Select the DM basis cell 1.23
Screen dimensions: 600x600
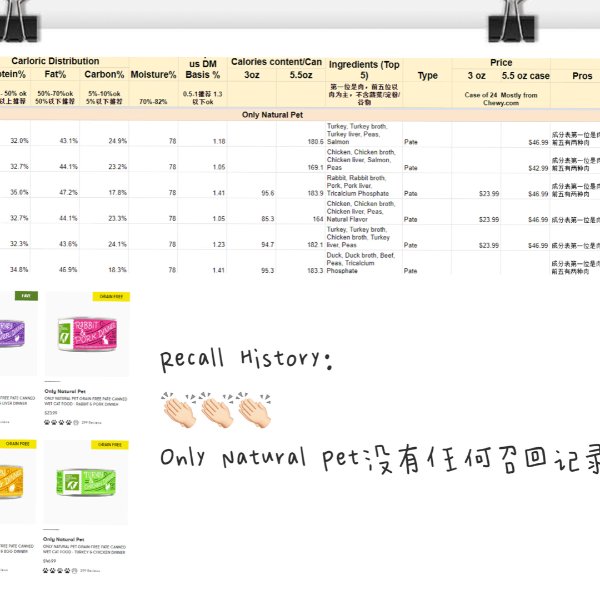(203, 237)
